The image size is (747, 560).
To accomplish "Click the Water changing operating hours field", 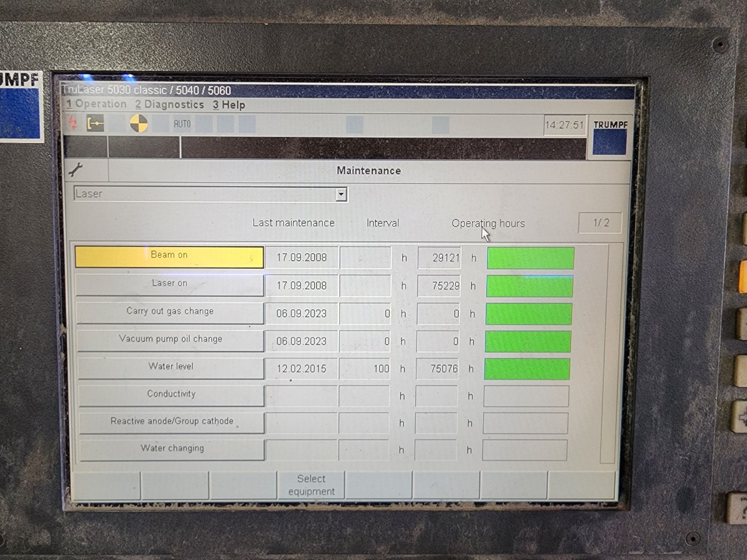I will [x=436, y=450].
